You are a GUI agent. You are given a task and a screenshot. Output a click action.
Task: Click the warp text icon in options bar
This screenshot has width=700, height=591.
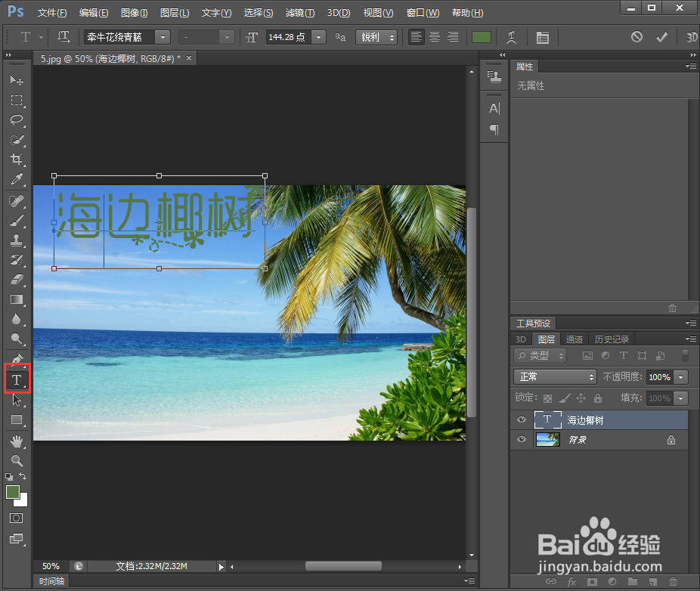point(511,37)
